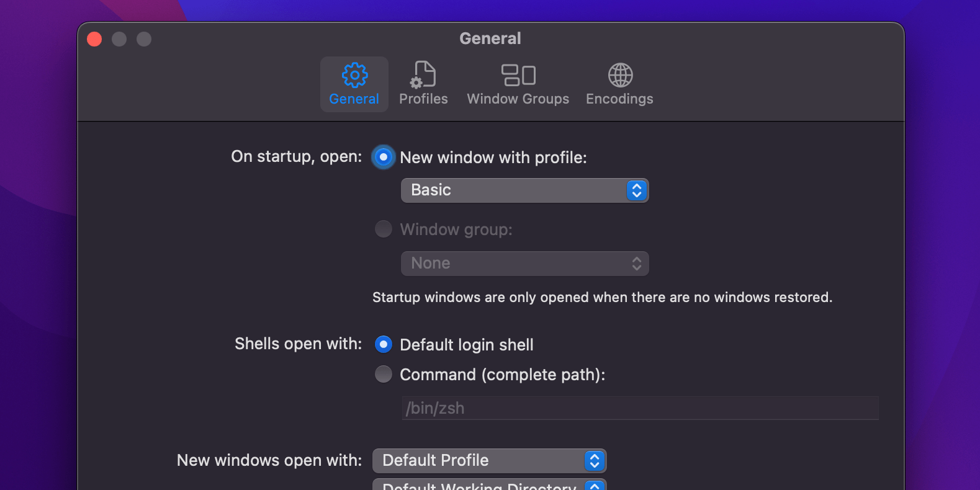Select the General gear icon
The width and height of the screenshot is (980, 490).
(x=354, y=75)
